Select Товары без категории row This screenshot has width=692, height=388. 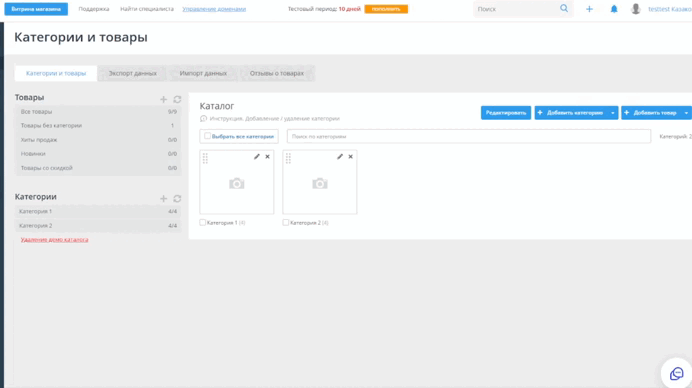point(98,126)
